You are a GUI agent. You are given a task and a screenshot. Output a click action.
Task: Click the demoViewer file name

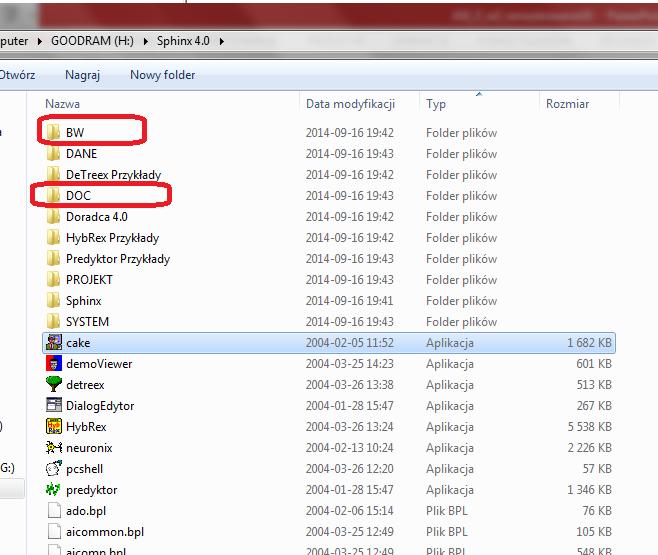pos(99,363)
